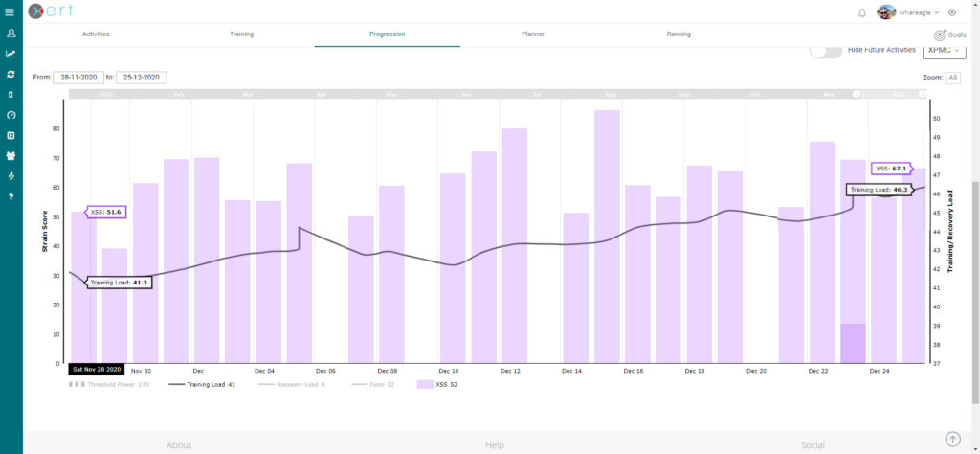The height and width of the screenshot is (454, 980).
Task: Click the From date field
Action: (x=78, y=78)
